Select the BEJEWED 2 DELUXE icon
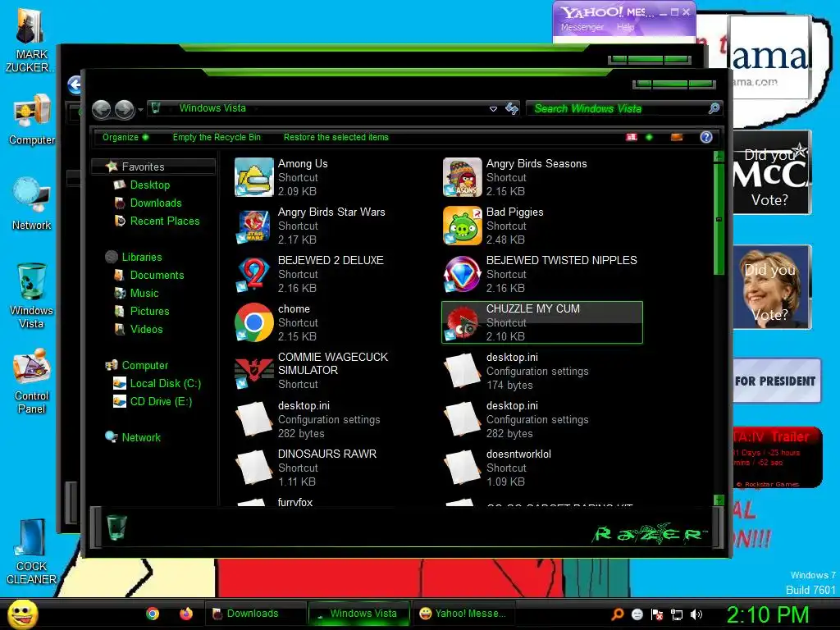This screenshot has height=630, width=840. (x=254, y=274)
